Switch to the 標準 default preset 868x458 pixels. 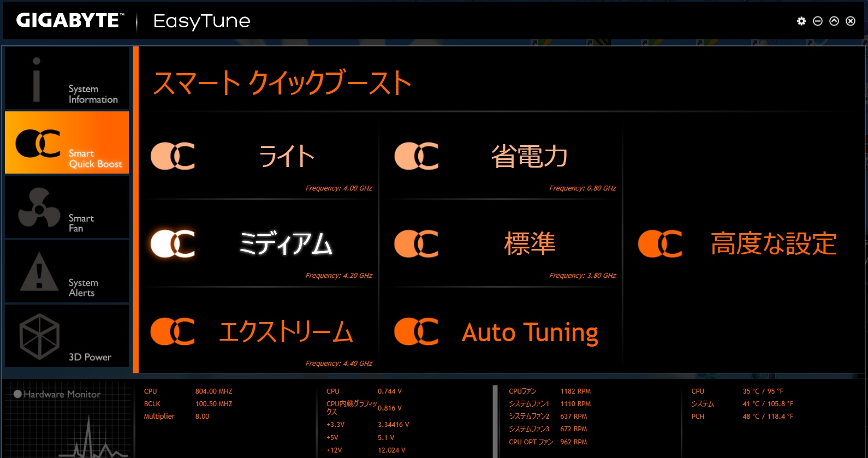[504, 244]
